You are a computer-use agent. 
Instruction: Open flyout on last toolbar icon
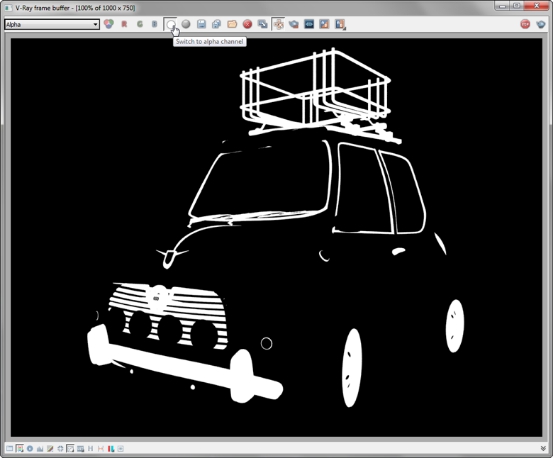point(340,24)
